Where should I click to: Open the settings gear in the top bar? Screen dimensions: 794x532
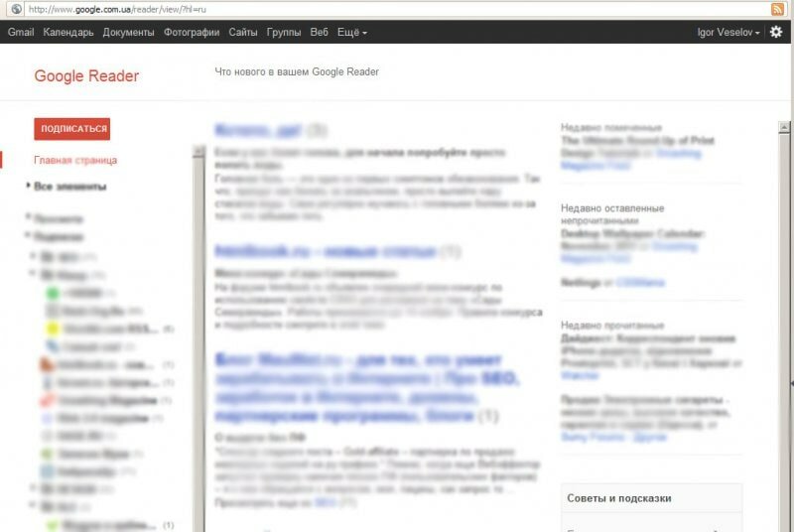pos(776,32)
